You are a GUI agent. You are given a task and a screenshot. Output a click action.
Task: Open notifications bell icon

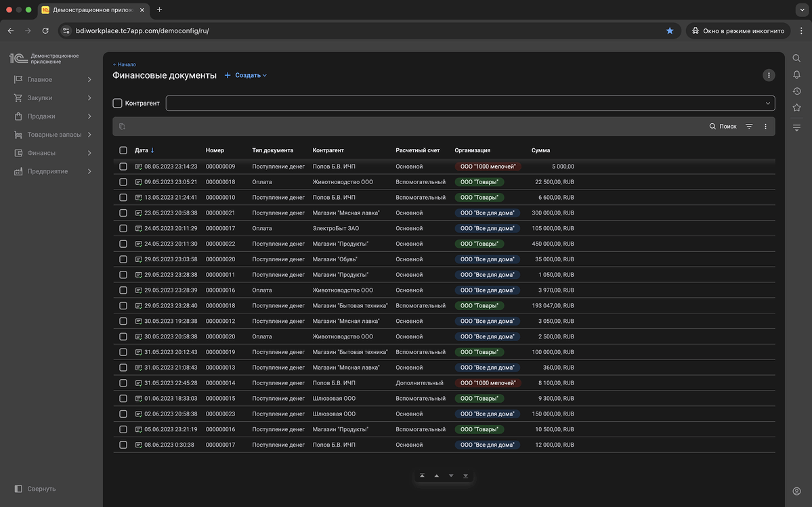796,75
